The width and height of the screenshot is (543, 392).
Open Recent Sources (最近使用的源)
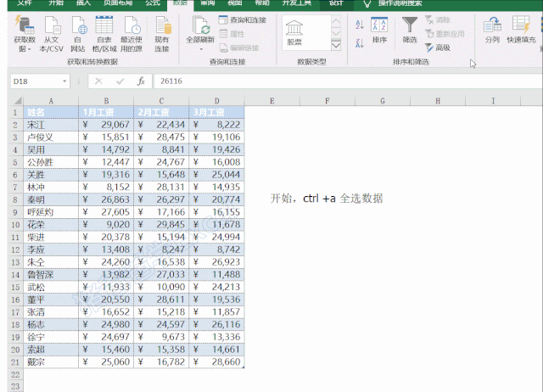coord(132,34)
